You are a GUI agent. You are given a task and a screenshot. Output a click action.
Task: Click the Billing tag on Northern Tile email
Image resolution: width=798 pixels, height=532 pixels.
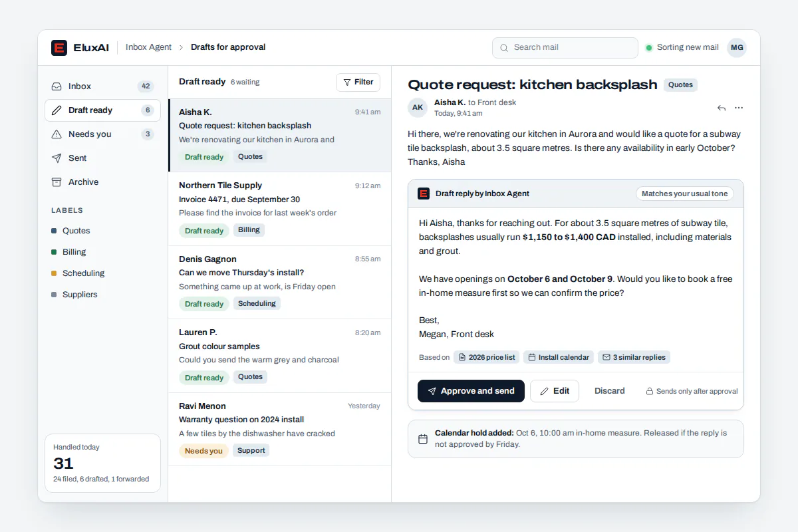pyautogui.click(x=249, y=230)
